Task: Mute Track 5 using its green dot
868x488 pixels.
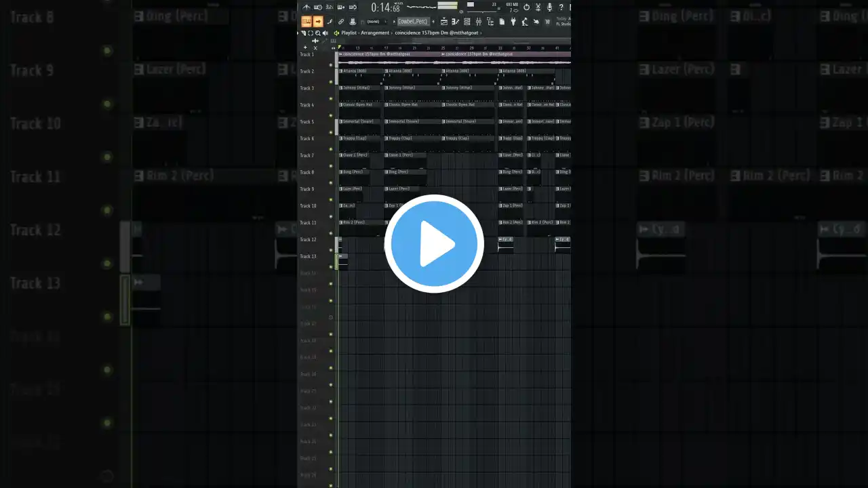Action: pyautogui.click(x=331, y=132)
